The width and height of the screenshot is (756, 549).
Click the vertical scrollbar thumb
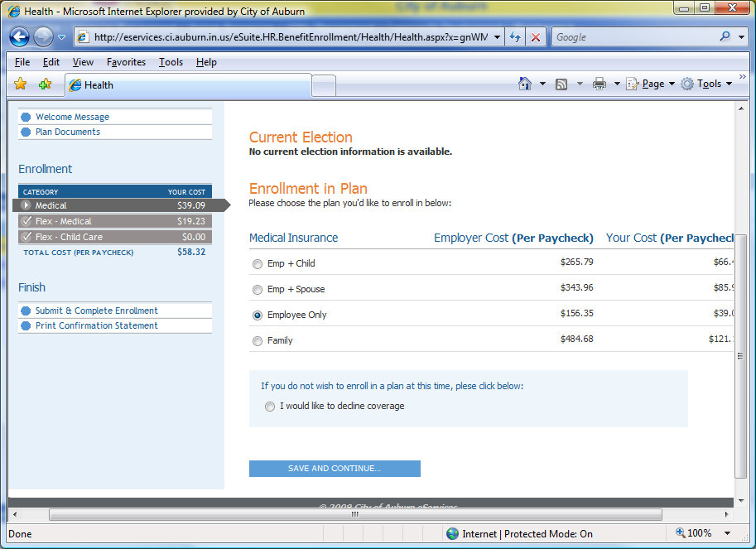click(x=740, y=356)
